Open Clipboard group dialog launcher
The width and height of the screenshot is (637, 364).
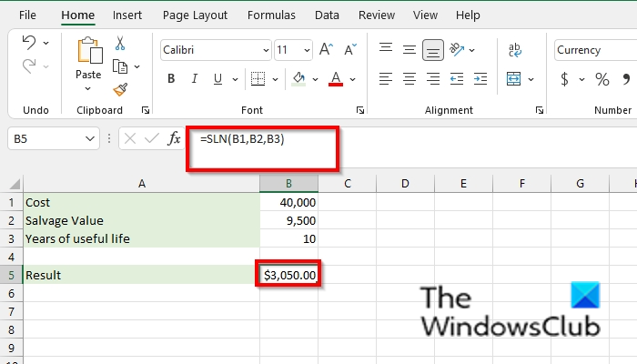pos(146,110)
